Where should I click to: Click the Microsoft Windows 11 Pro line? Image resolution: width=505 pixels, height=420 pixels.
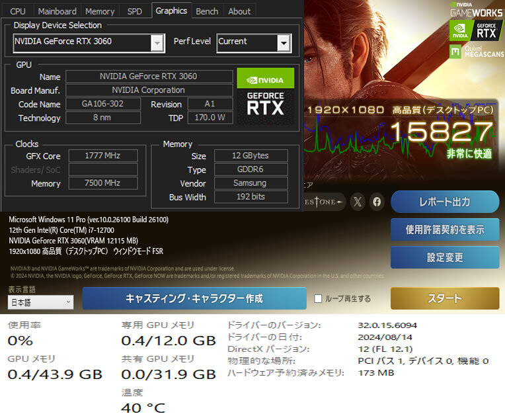click(x=89, y=220)
